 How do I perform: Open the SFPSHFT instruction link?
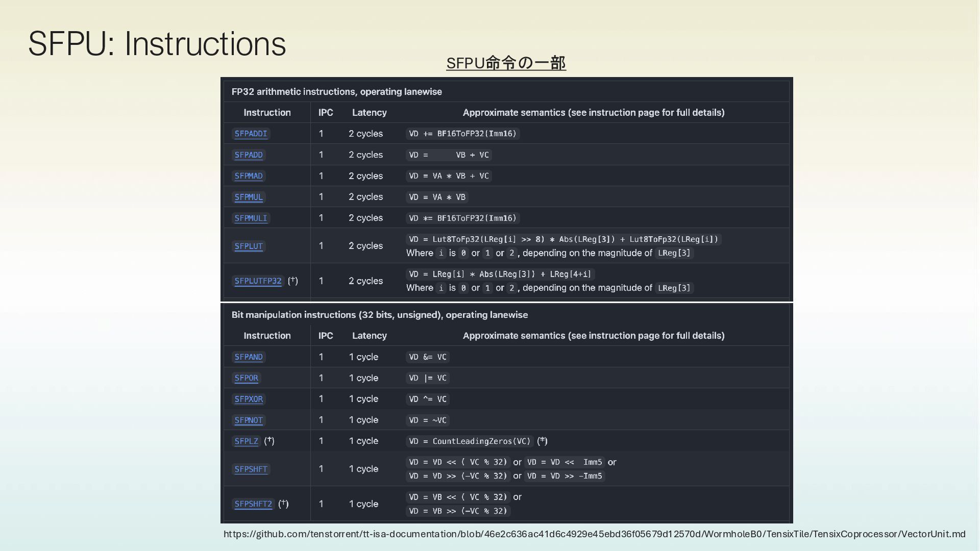click(x=251, y=469)
